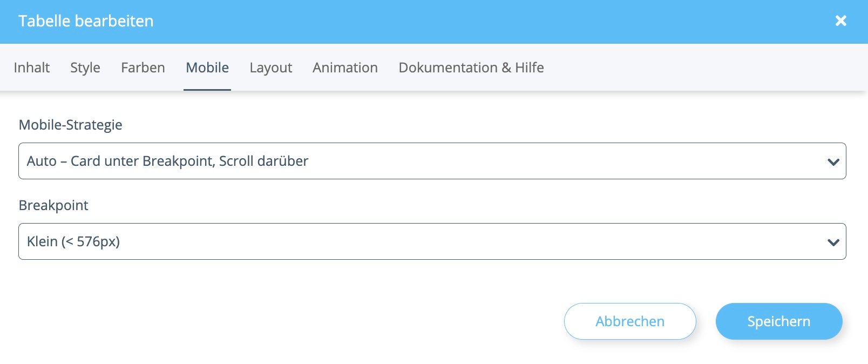Click the Mobile tab
The image size is (868, 364).
tap(207, 68)
